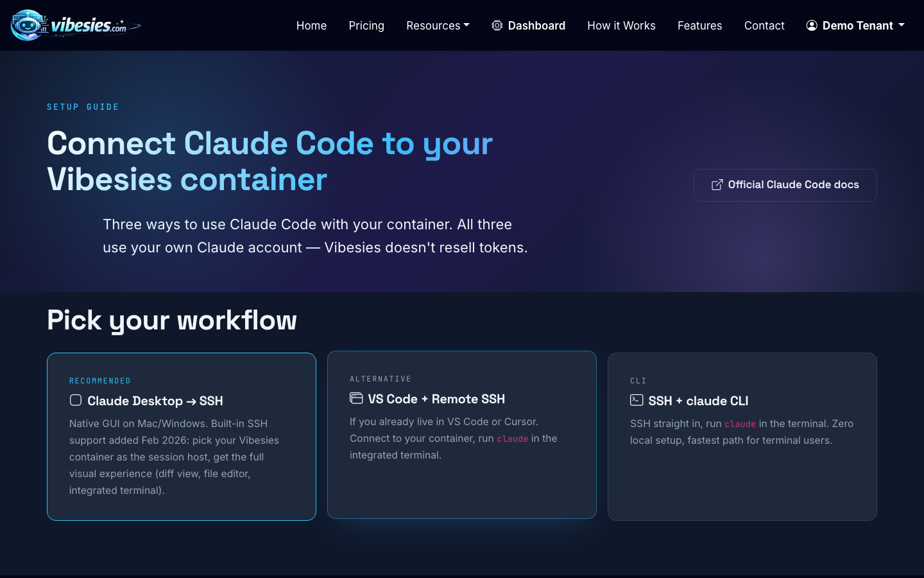This screenshot has width=924, height=578.
Task: Navigate to How it Works
Action: [x=621, y=26]
